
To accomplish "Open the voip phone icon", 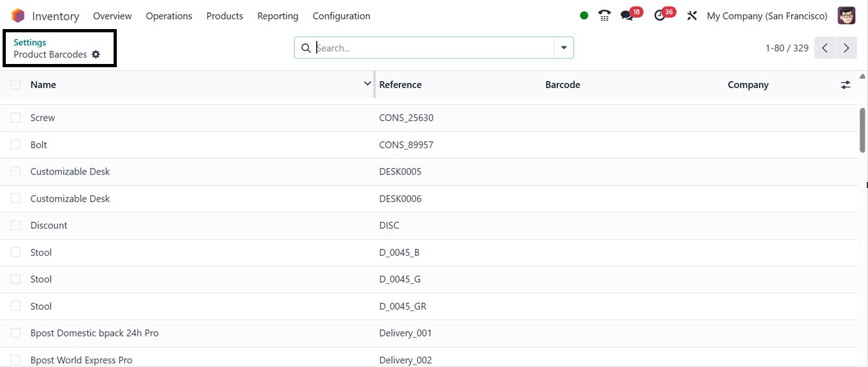I will (x=604, y=16).
